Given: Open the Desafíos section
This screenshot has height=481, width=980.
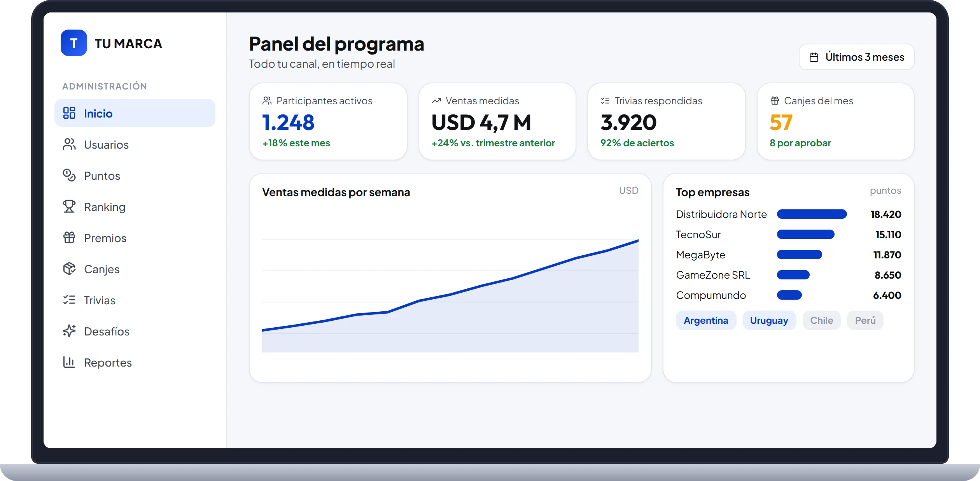Looking at the screenshot, I should pyautogui.click(x=135, y=331).
